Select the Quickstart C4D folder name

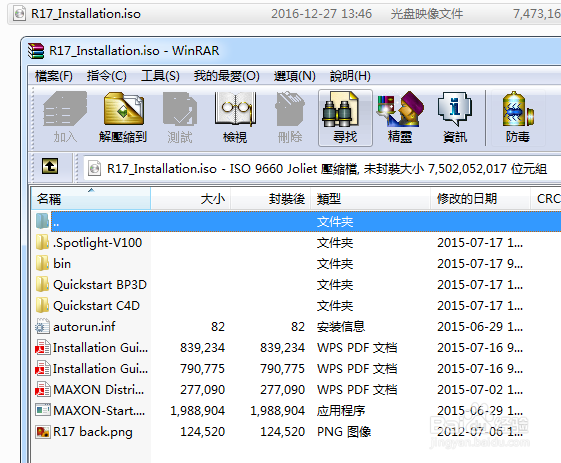point(96,306)
